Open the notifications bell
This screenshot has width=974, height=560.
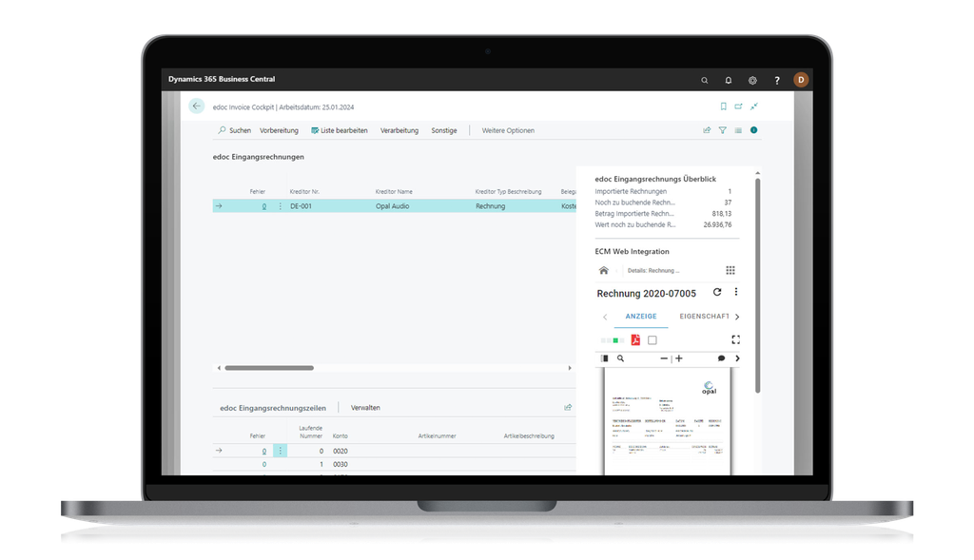(728, 80)
